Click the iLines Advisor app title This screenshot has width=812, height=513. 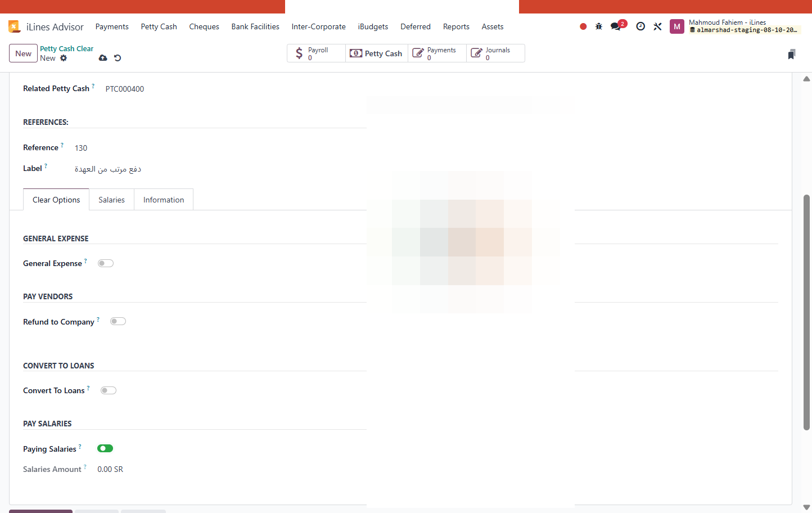coord(55,27)
